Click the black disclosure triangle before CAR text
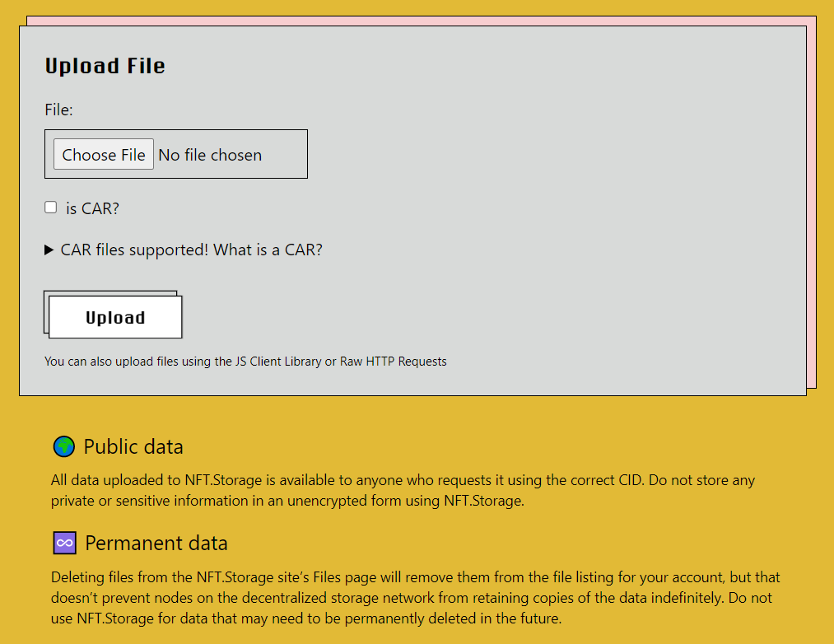Image resolution: width=834 pixels, height=644 pixels. pyautogui.click(x=49, y=250)
